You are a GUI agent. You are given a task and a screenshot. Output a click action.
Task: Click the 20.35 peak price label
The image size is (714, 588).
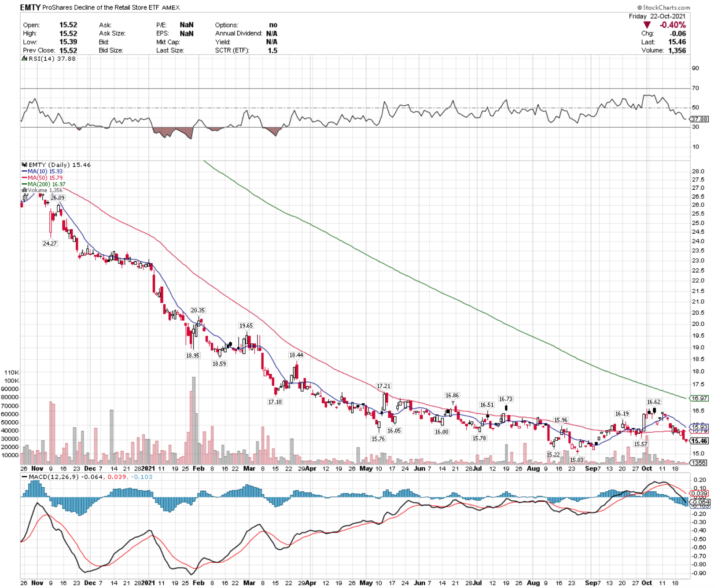tap(198, 310)
